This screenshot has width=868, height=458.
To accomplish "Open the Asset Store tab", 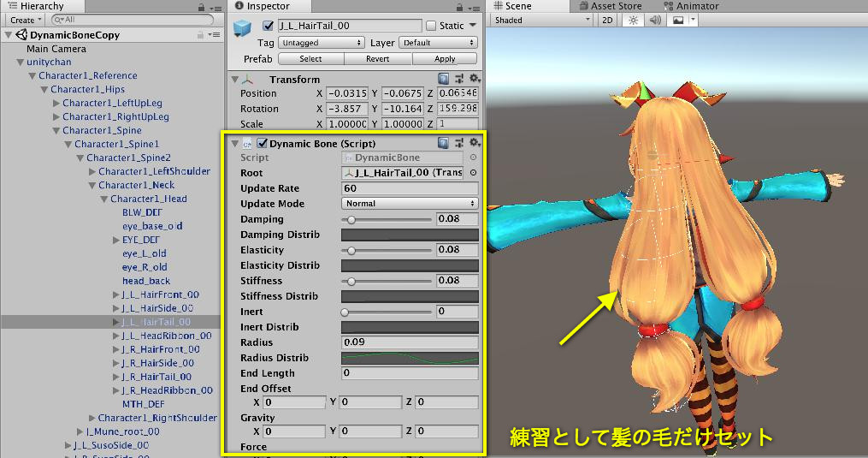I will tap(611, 6).
